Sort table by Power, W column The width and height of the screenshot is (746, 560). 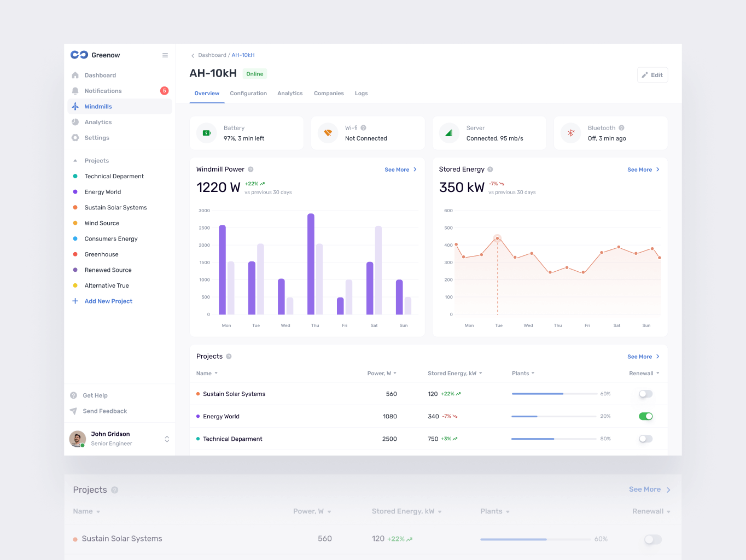point(381,374)
